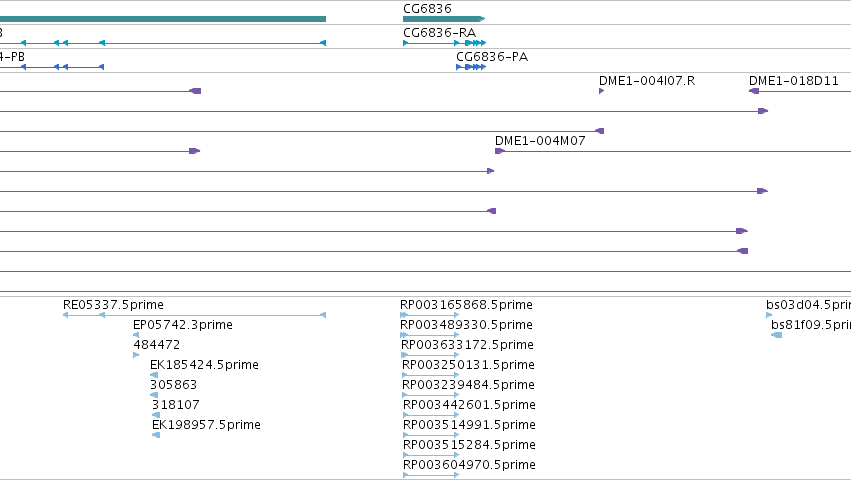Click the EK185424.5prime arrow glyph
This screenshot has width=851, height=480.
[154, 375]
